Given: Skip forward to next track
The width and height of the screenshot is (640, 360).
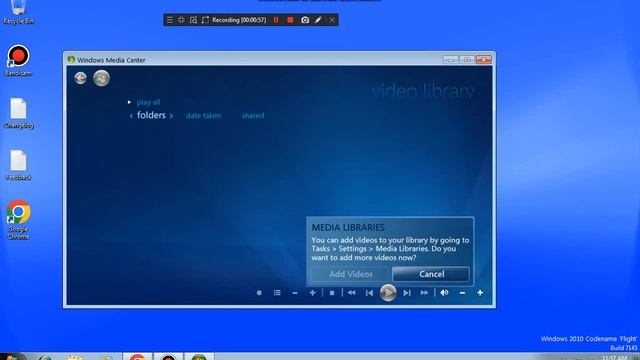Looking at the screenshot, I should click(x=407, y=293).
